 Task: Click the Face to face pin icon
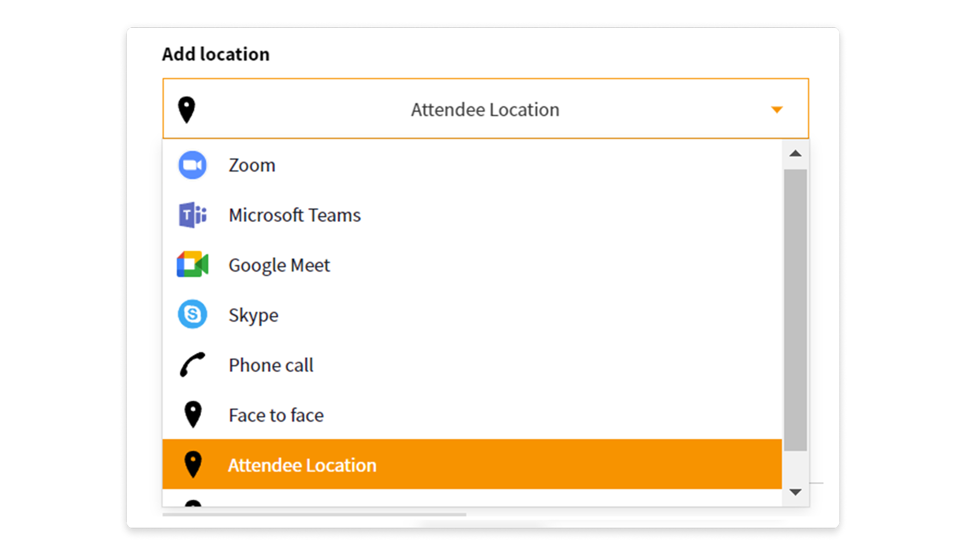[193, 415]
